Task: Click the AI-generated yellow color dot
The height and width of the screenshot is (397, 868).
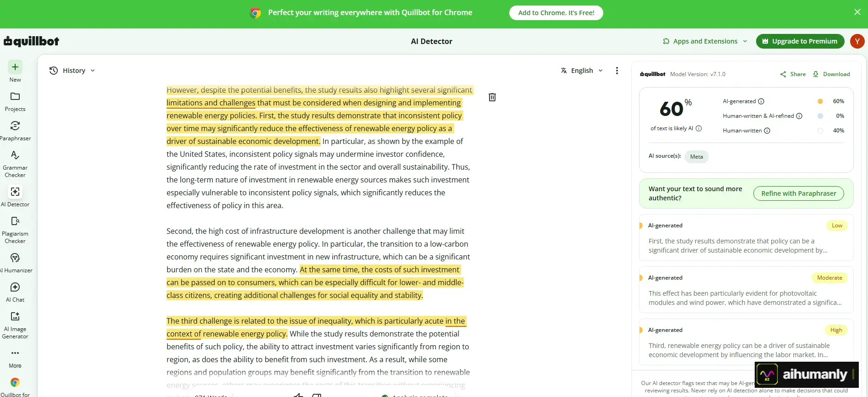Action: (x=820, y=101)
